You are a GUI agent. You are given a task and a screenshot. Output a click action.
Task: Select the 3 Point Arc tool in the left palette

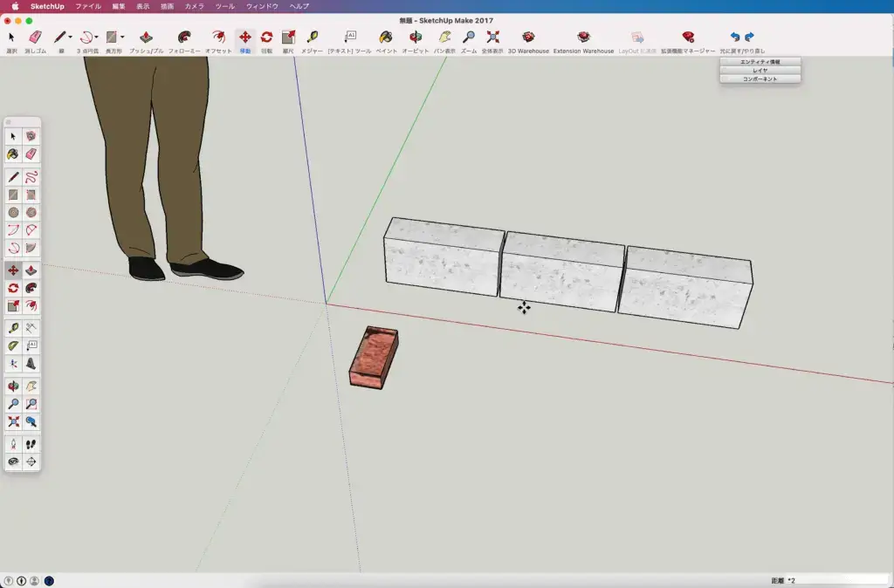click(x=13, y=248)
